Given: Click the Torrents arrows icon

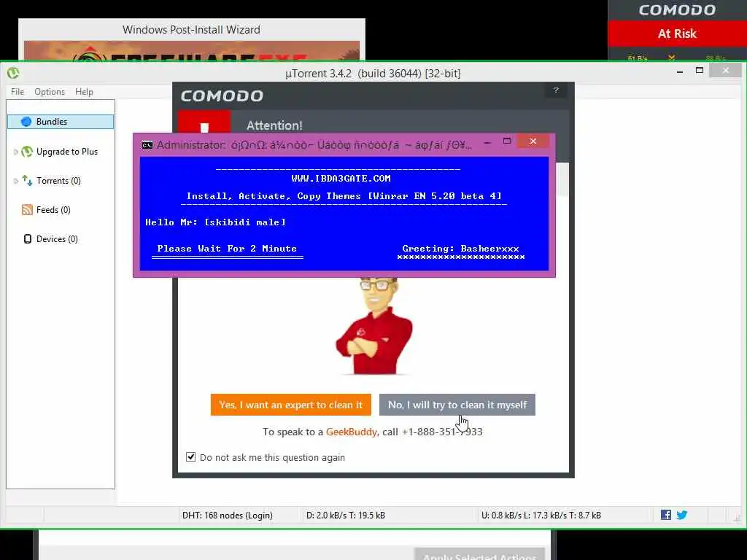Looking at the screenshot, I should 27,181.
